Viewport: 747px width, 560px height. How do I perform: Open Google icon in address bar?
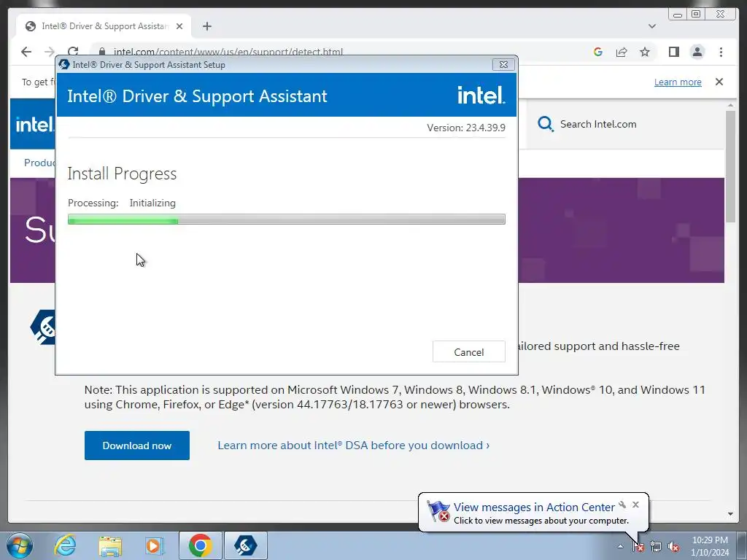tap(598, 52)
